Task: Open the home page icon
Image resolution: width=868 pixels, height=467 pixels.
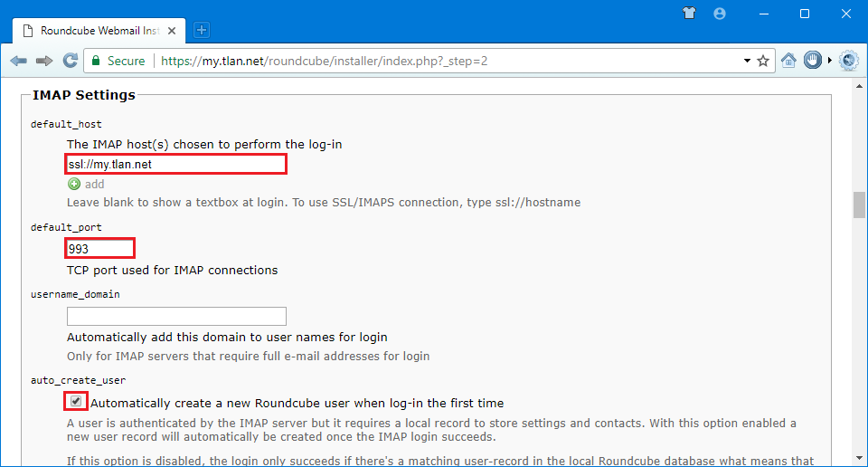Action: pyautogui.click(x=788, y=61)
